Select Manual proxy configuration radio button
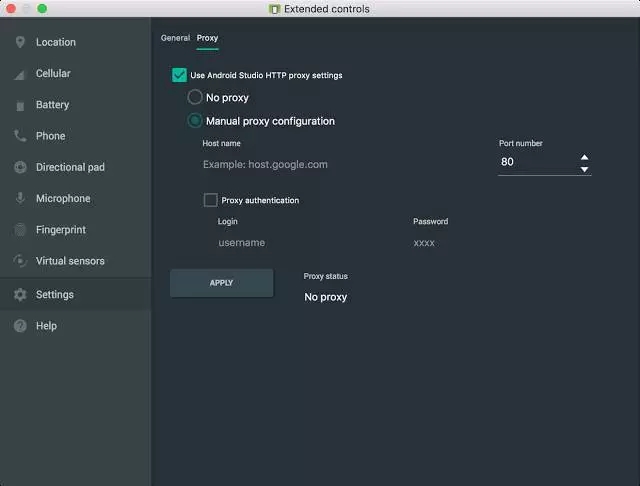Screen dimensions: 640x486 (195, 121)
